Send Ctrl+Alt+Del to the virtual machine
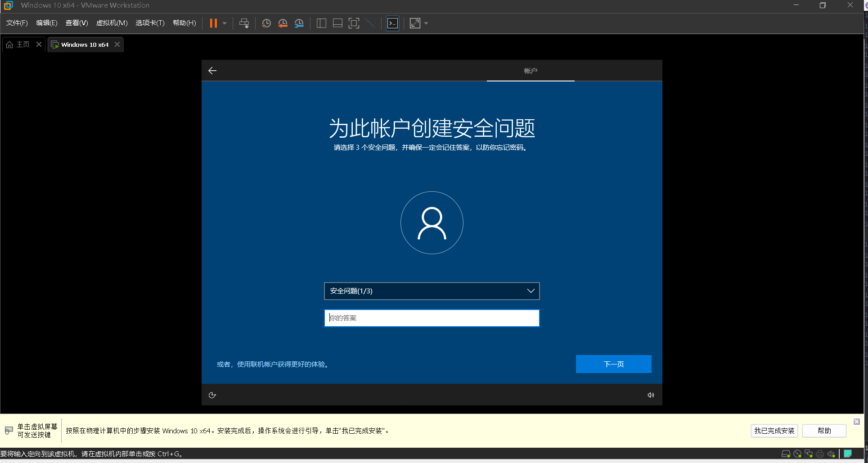868x463 pixels. (244, 23)
